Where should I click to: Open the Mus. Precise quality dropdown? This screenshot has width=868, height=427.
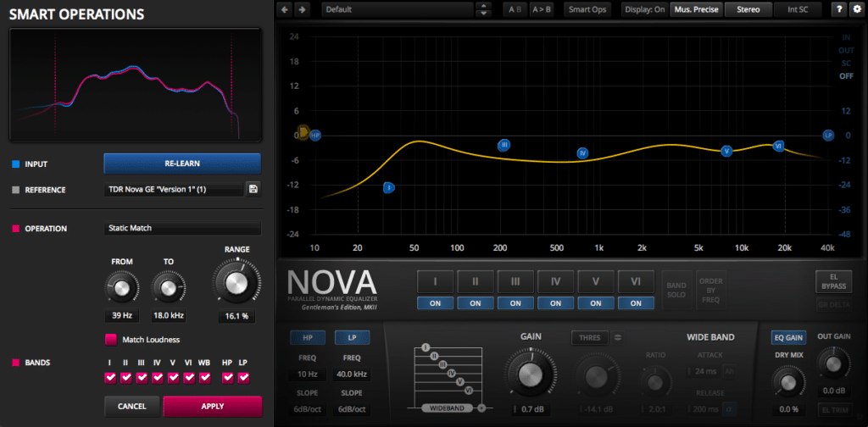[697, 9]
